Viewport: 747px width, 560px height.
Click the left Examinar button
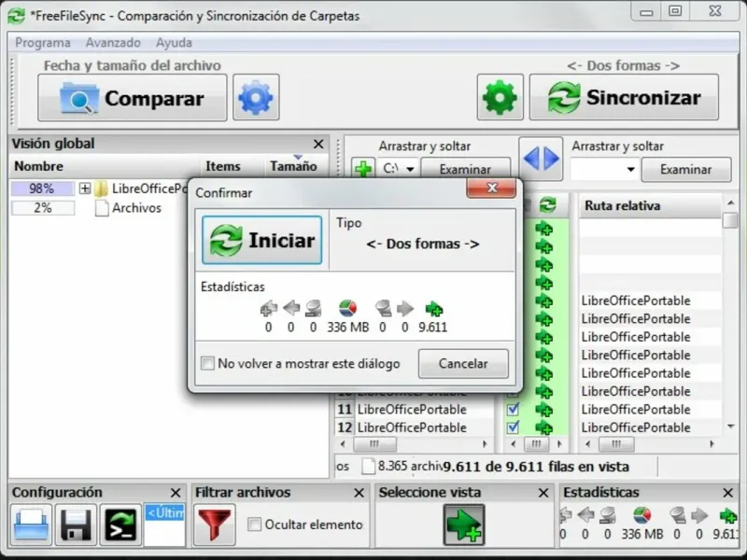click(x=465, y=170)
